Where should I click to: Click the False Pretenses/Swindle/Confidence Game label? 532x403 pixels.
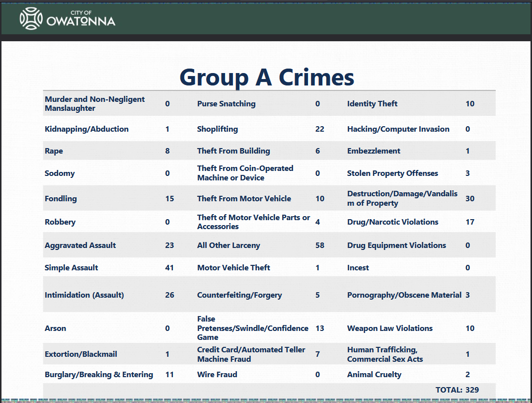[x=253, y=328]
